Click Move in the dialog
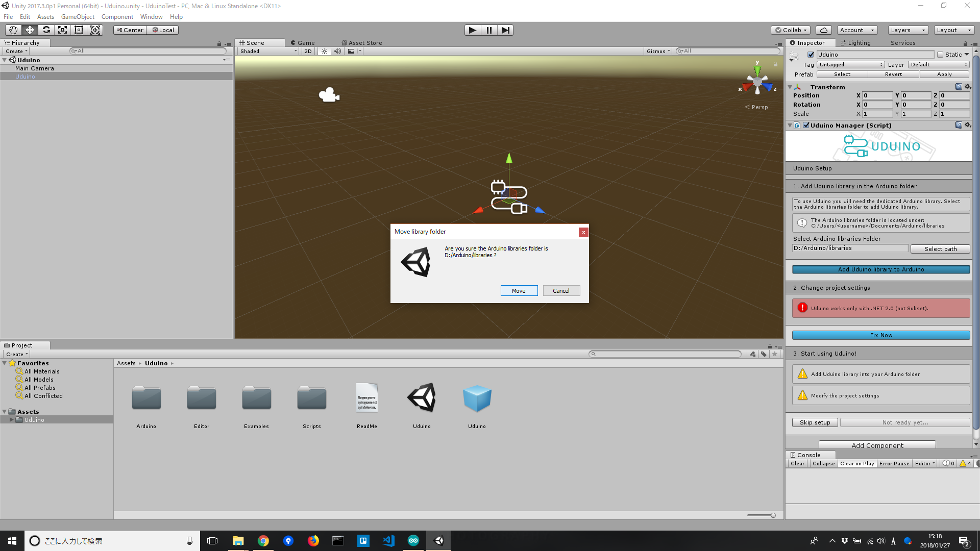The image size is (980, 551). click(x=519, y=291)
